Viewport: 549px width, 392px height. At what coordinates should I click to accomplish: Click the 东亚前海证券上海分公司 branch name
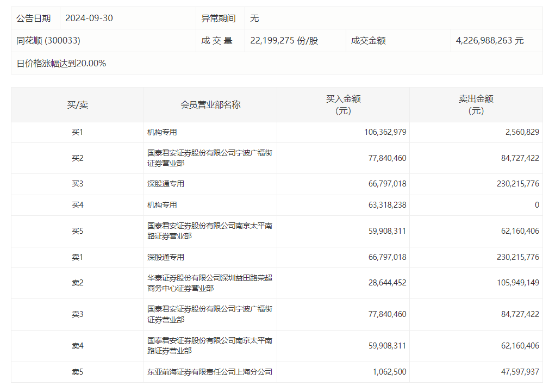[210, 372]
